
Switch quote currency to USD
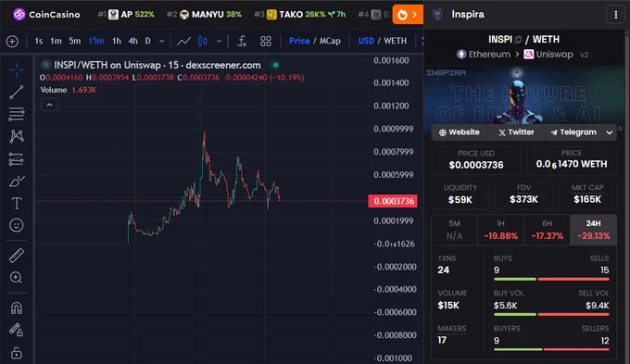click(x=366, y=41)
